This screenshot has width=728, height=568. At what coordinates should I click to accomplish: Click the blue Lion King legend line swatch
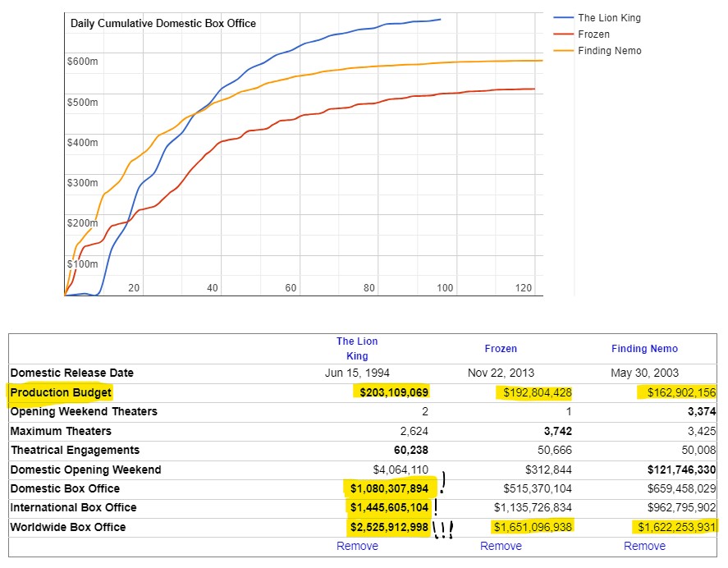pos(563,18)
